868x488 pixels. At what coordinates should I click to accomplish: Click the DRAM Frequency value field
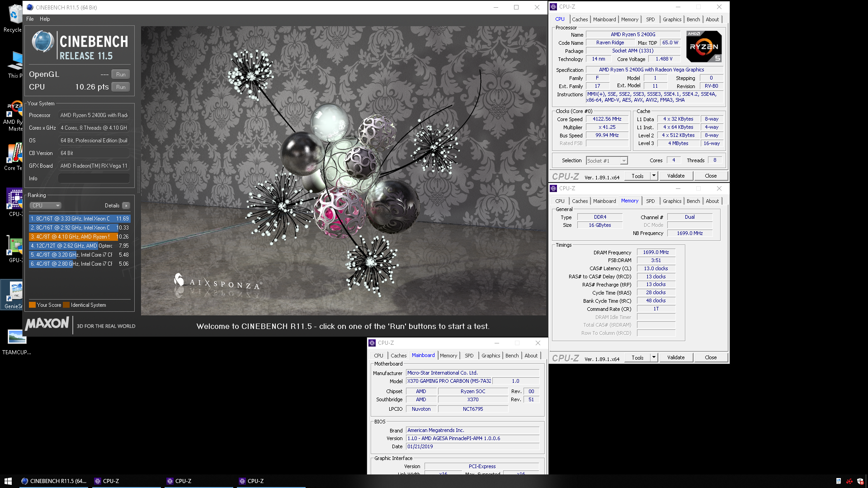click(x=656, y=253)
